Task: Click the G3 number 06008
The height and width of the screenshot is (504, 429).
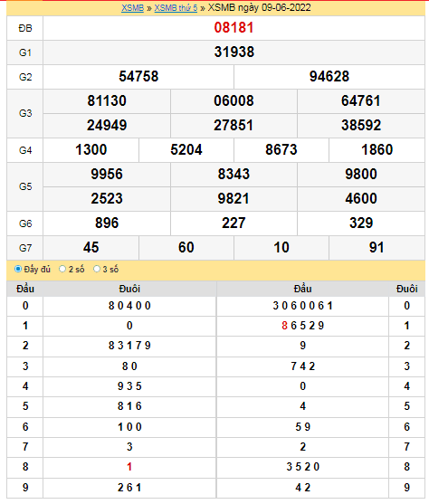Action: (234, 101)
